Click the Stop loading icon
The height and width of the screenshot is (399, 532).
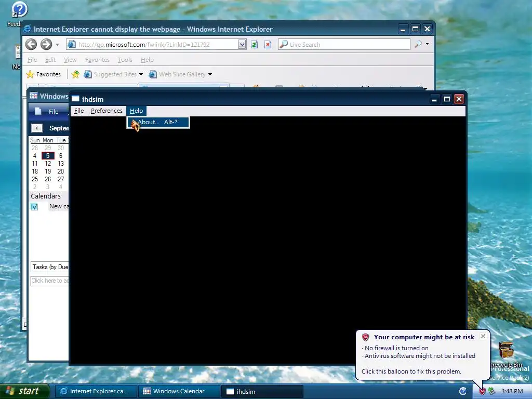(268, 45)
